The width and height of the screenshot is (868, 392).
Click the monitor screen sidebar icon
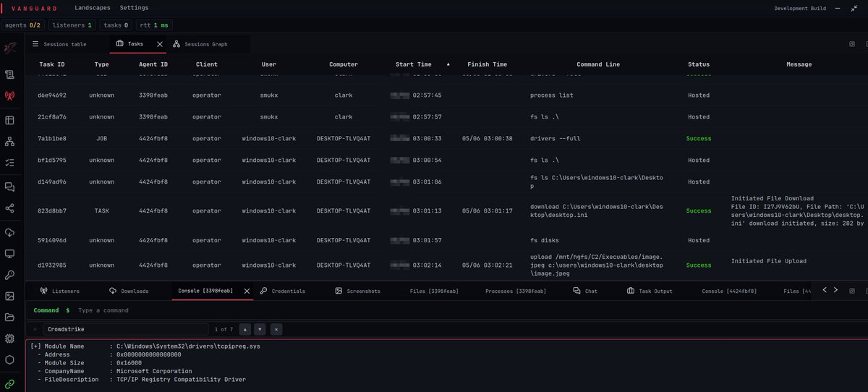click(x=10, y=254)
